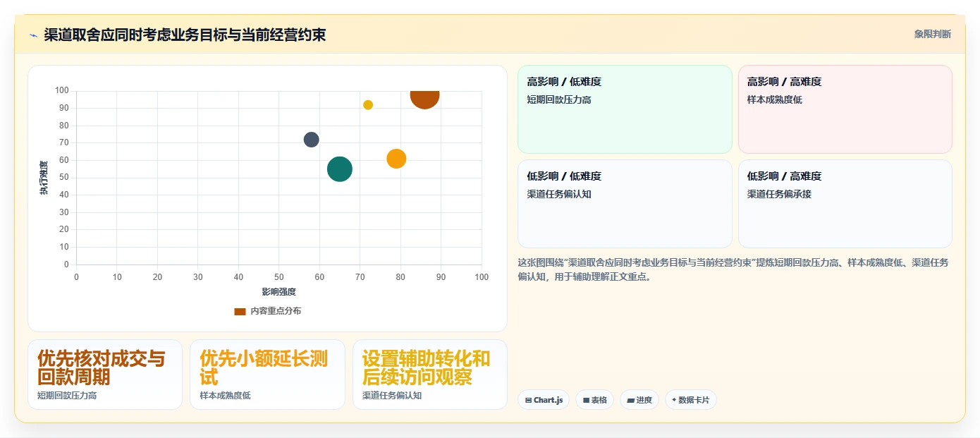Viewport: 980px width, 438px height.
Task: Click the brown legend color box
Action: click(x=240, y=311)
